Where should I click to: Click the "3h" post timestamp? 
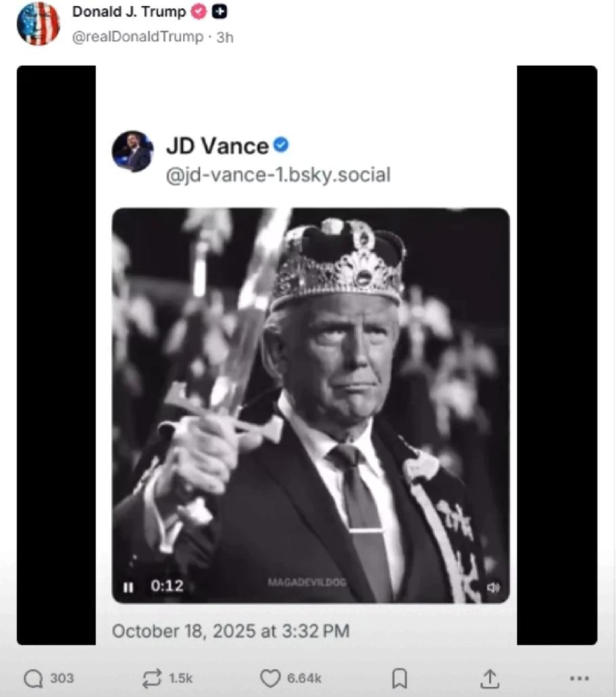click(x=225, y=37)
